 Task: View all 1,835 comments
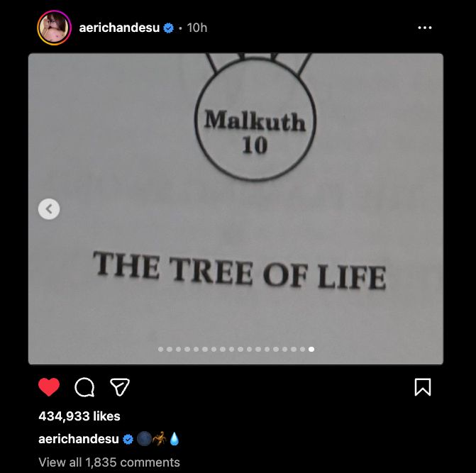(109, 462)
